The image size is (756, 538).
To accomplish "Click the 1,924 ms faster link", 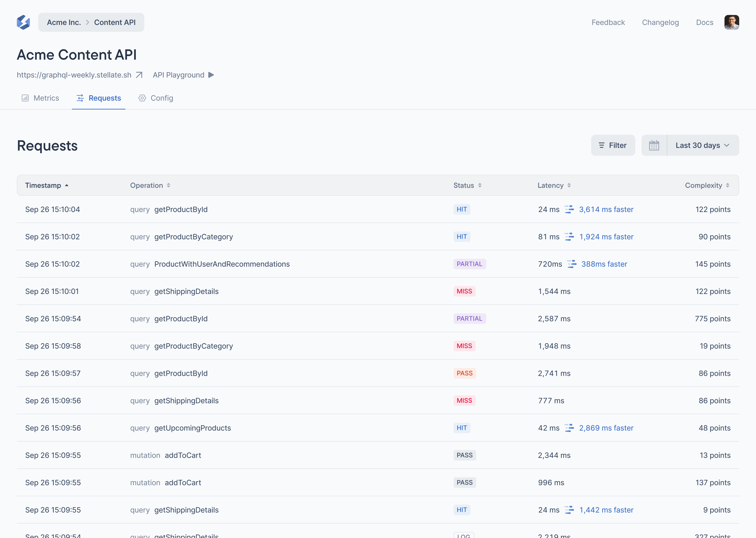I will pos(606,237).
